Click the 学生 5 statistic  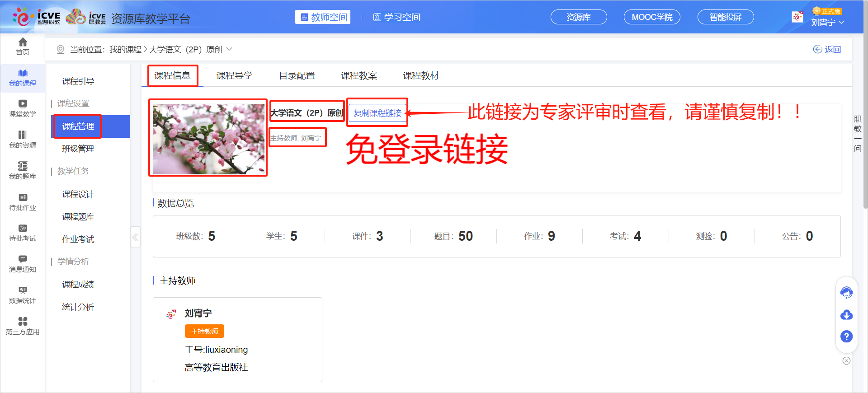coord(281,236)
